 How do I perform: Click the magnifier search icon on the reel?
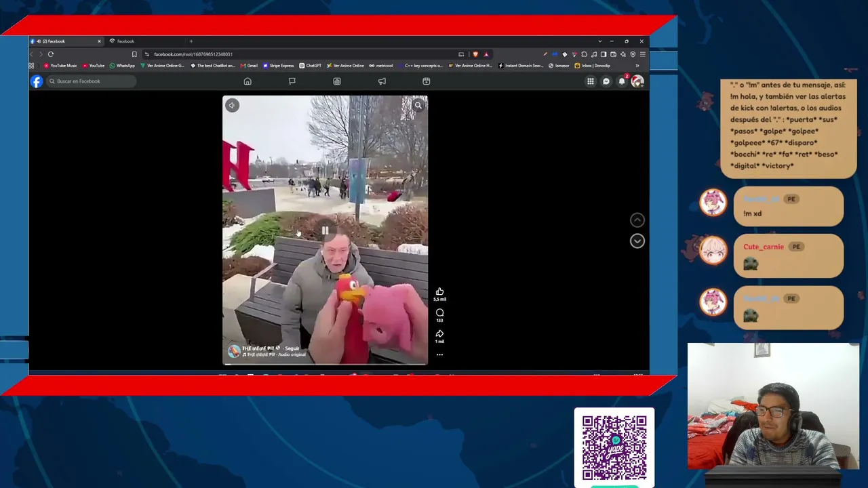tap(418, 105)
